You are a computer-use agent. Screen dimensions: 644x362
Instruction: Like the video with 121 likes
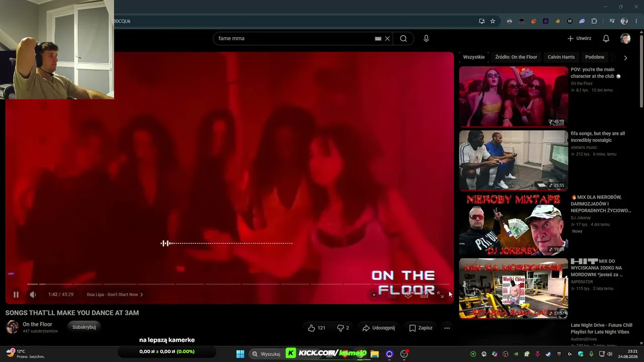316,328
